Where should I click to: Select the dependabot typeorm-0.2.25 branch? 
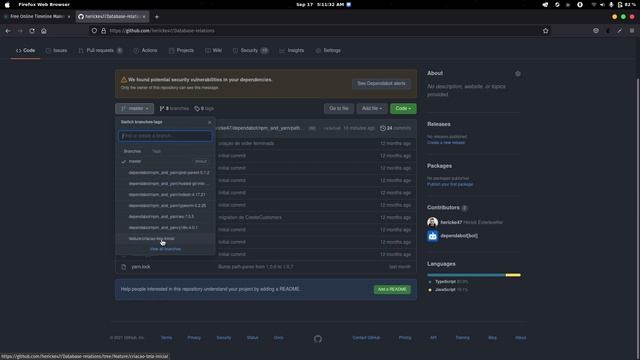tap(165, 206)
